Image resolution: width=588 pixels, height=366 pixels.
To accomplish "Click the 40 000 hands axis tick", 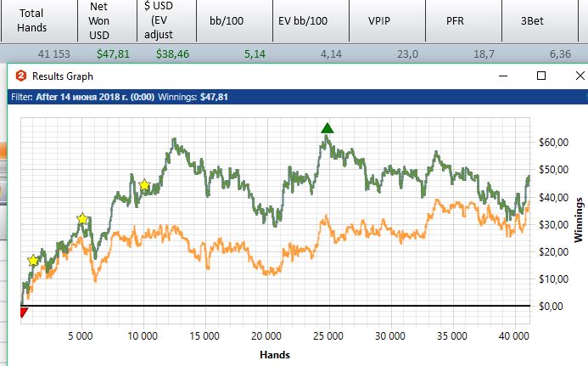I will (x=513, y=336).
